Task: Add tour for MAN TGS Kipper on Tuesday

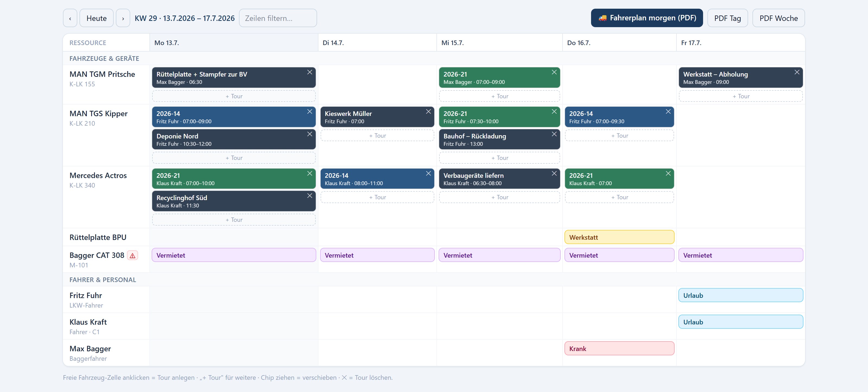Action: 377,136
